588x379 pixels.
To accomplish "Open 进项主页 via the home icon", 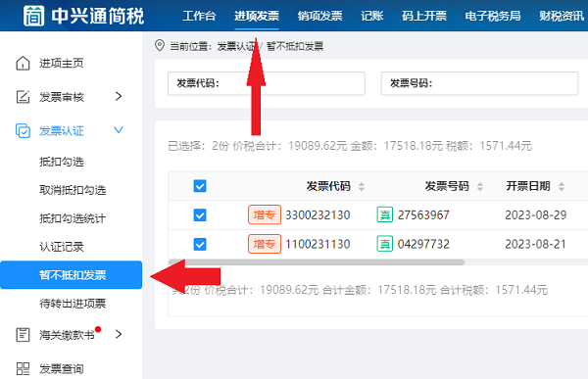I will (x=23, y=63).
